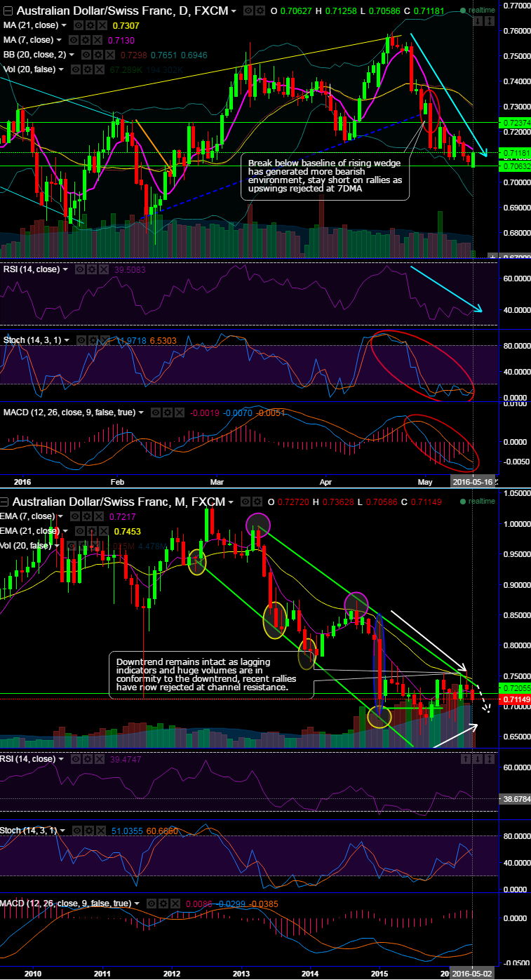
Task: Hide daily RSI (14, close) via eye
Action: pyautogui.click(x=80, y=269)
